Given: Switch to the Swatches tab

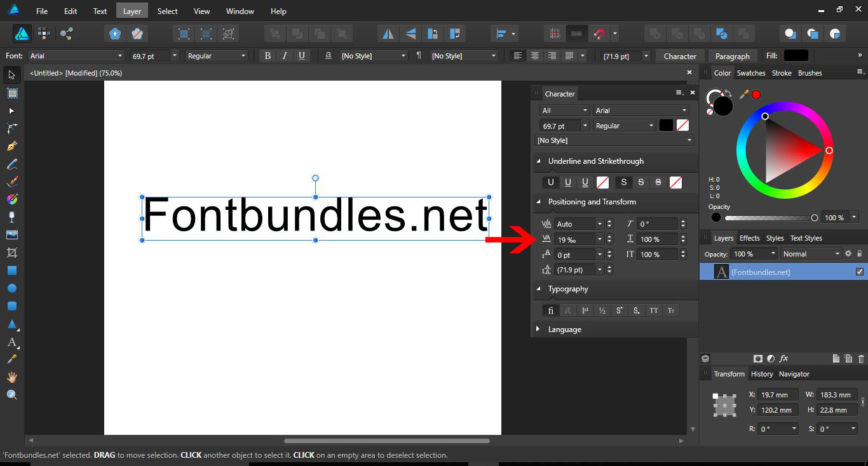Looking at the screenshot, I should pos(751,72).
